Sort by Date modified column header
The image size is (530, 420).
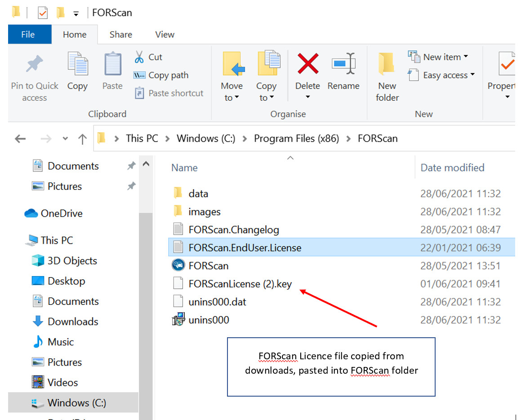pos(452,168)
